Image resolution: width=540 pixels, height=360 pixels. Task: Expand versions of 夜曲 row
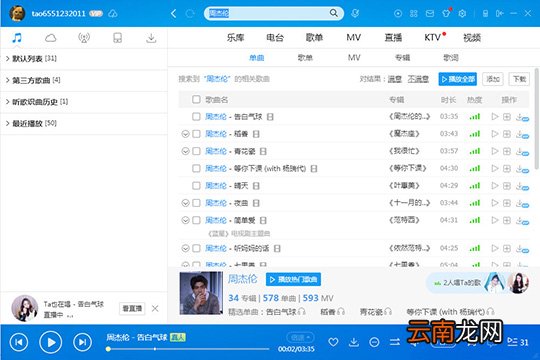point(185,203)
